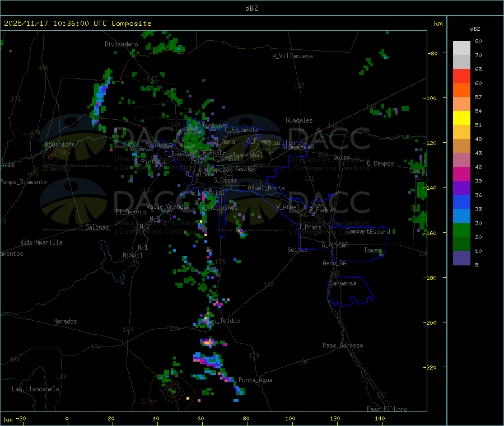Viewport: 504px width, 426px height.
Task: Click the 65-70 dBZ gray color swatch
Action: [461, 62]
